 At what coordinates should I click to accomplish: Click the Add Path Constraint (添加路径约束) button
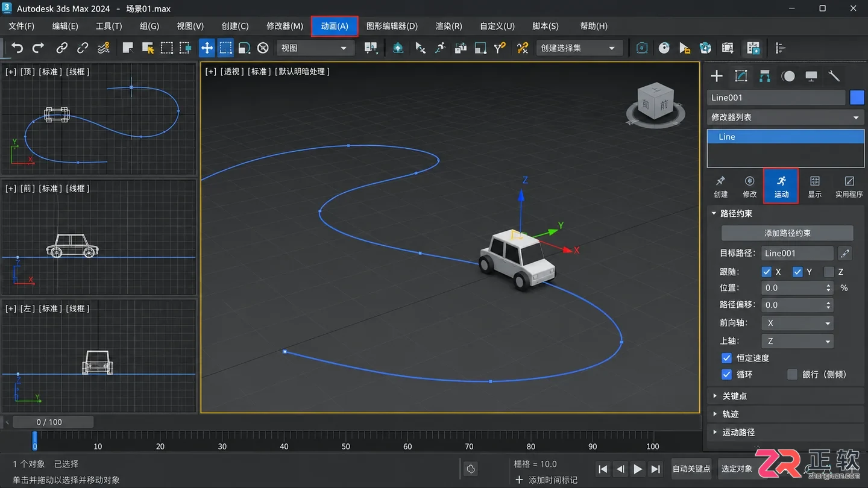coord(787,233)
